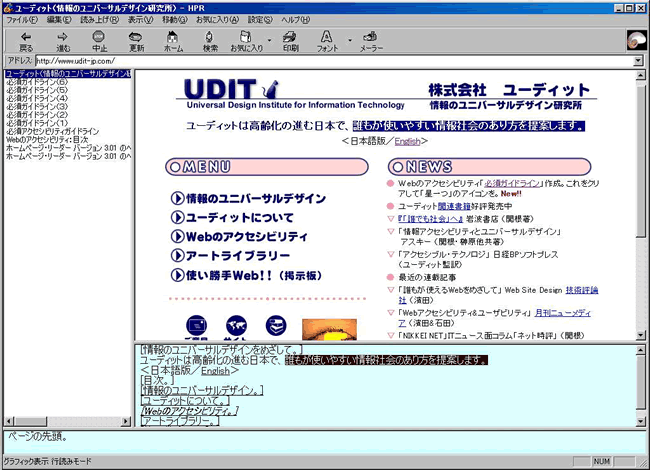The height and width of the screenshot is (470, 650).
Task: Click the Forward (進む) toolbar icon
Action: coord(63,42)
